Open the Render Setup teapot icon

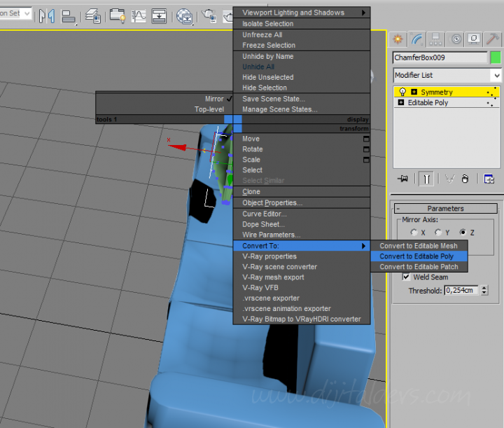pyautogui.click(x=209, y=15)
